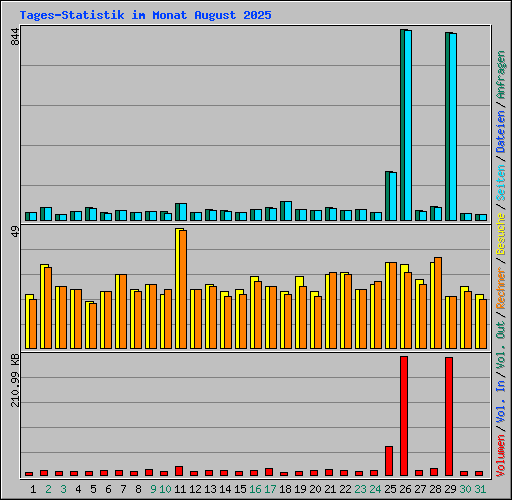Click day label '23' on the x-axis

[360, 489]
